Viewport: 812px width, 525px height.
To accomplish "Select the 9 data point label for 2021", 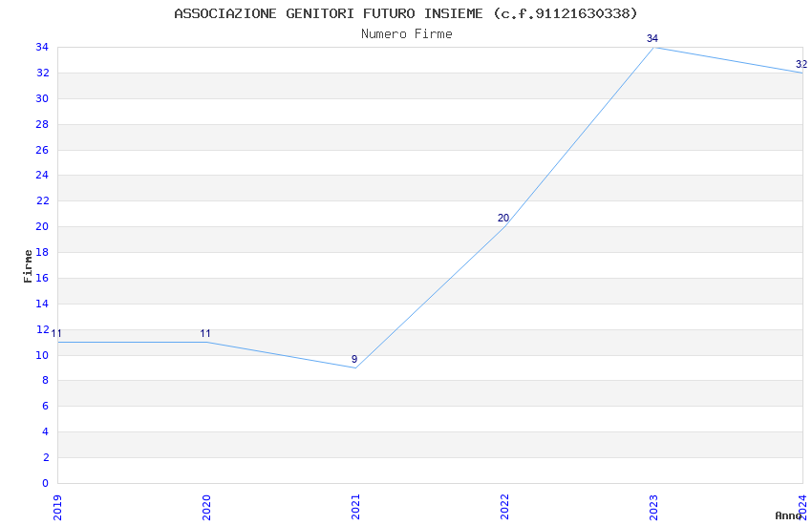I will (354, 359).
